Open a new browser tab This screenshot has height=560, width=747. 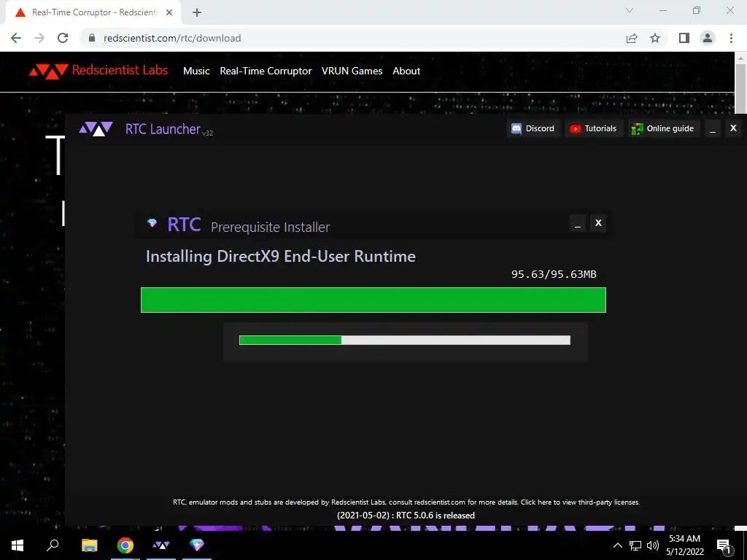(x=197, y=13)
